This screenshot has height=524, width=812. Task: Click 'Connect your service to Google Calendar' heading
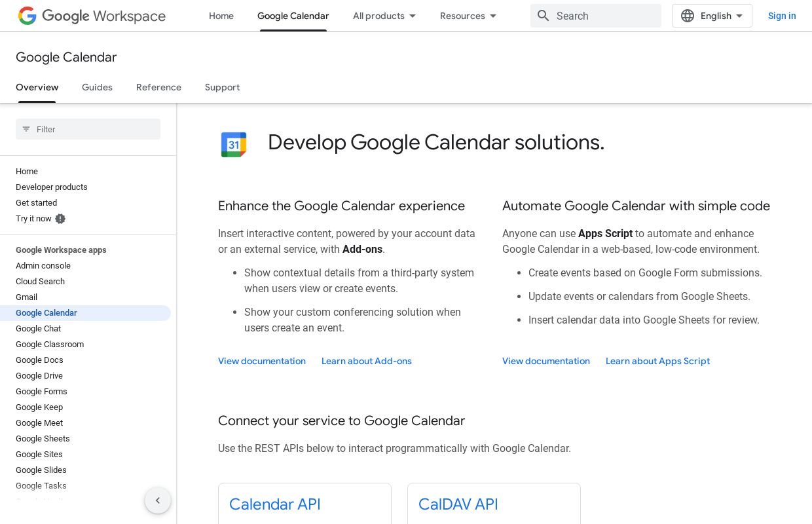tap(341, 421)
